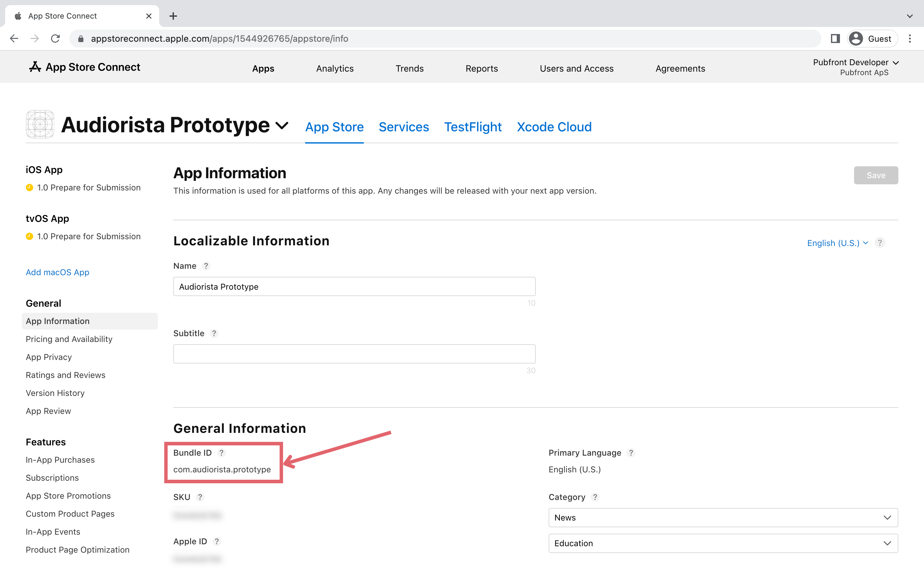
Task: Click the browser back arrow
Action: click(x=14, y=39)
